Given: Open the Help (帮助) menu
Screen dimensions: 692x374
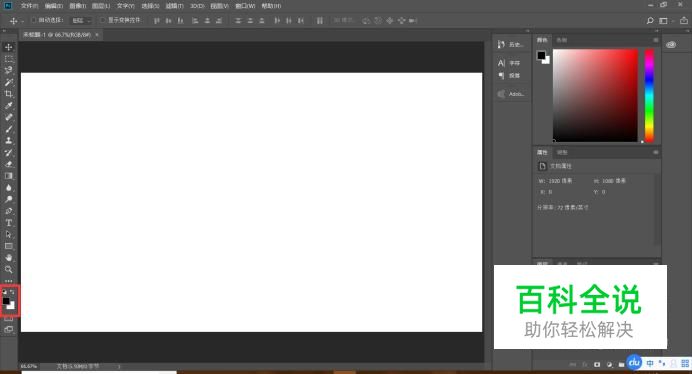Looking at the screenshot, I should click(271, 6).
